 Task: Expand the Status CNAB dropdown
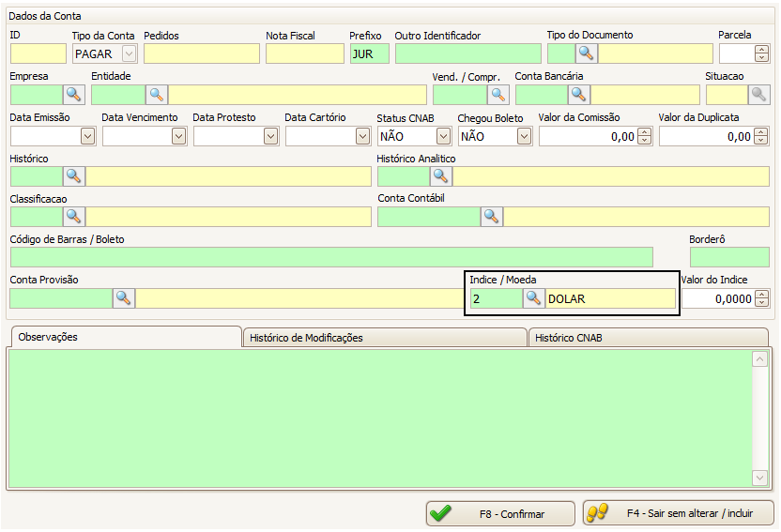click(443, 136)
